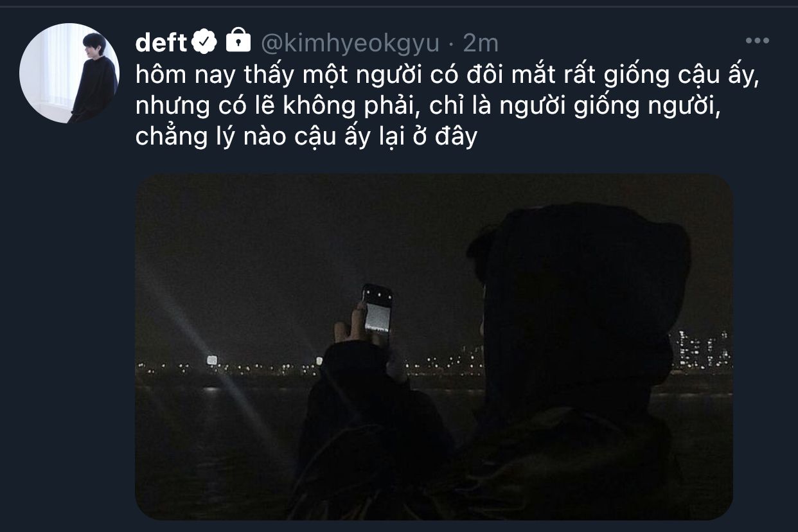Image resolution: width=798 pixels, height=532 pixels.
Task: Click the last tweet line chẳng lý nào
Action: tap(306, 137)
